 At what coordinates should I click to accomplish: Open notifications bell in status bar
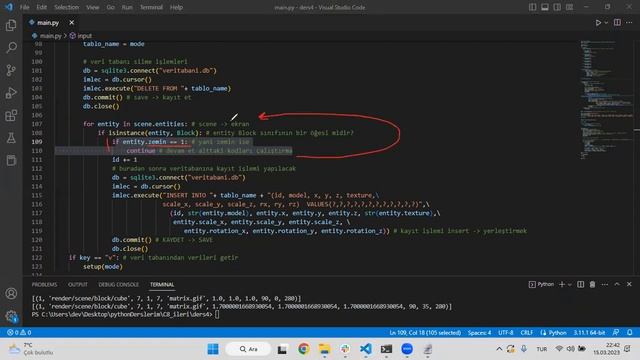click(x=629, y=333)
